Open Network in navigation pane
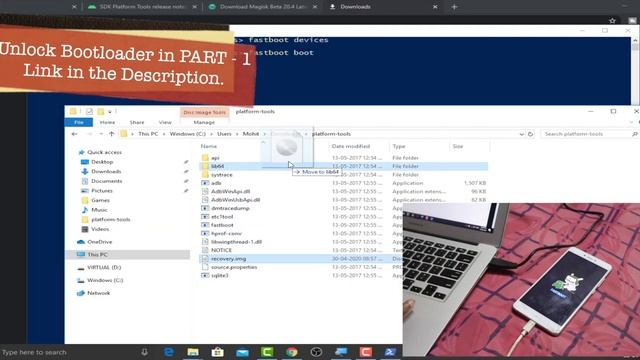 click(x=98, y=293)
